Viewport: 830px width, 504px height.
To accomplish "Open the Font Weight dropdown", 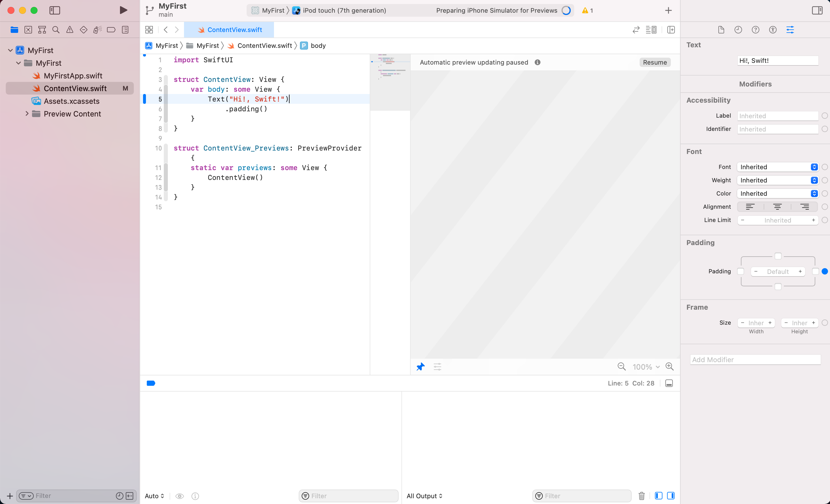I will click(778, 180).
